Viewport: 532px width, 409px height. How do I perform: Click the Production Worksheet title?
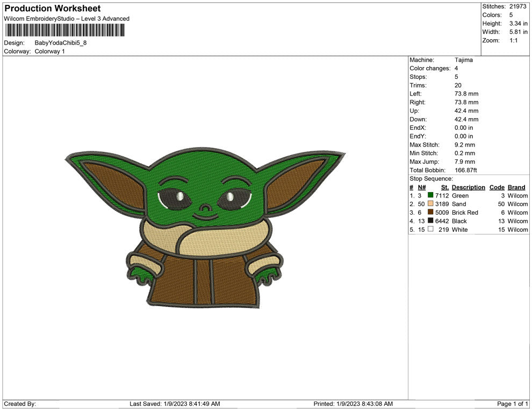(x=53, y=9)
